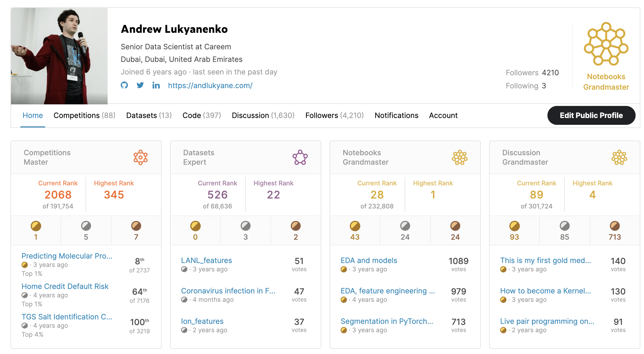Open the Twitter bird icon
The height and width of the screenshot is (354, 644).
pyautogui.click(x=140, y=85)
